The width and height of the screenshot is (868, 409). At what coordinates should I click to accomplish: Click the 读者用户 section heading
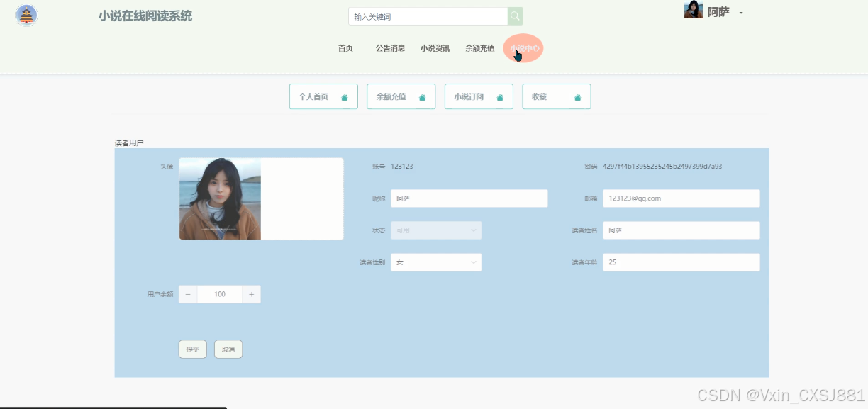click(129, 143)
